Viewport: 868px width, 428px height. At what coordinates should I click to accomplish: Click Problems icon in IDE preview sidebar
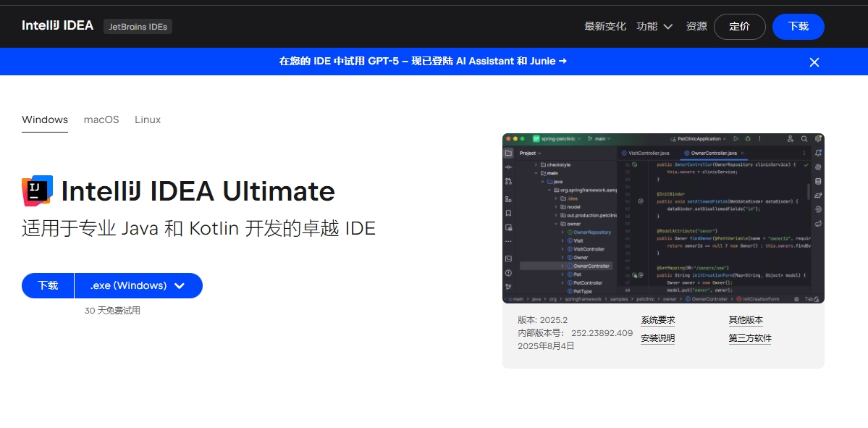508,273
